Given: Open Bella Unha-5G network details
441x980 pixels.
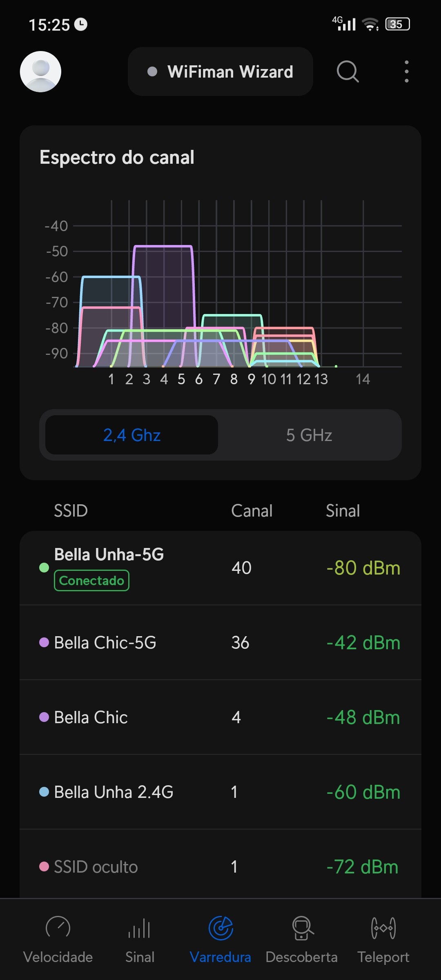Looking at the screenshot, I should [x=109, y=555].
